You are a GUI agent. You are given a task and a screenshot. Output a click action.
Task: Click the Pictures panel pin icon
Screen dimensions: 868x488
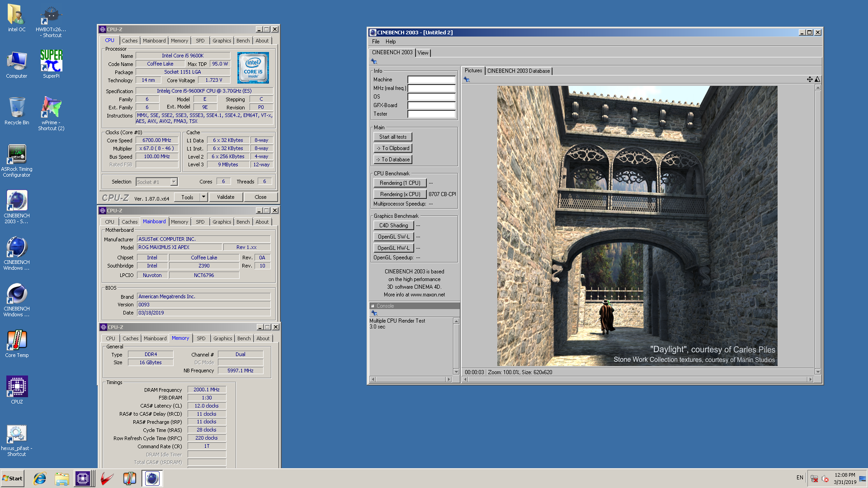(467, 80)
